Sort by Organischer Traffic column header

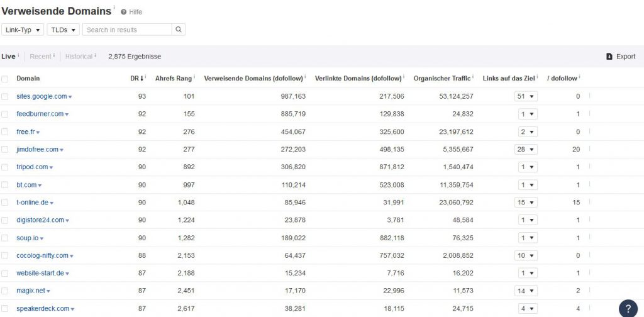(442, 79)
